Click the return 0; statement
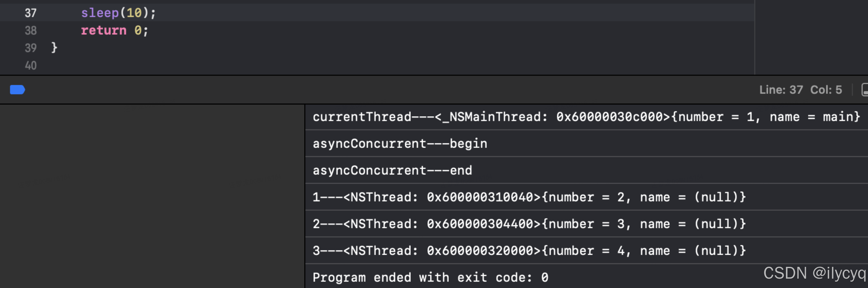Viewport: 868px width, 288px height. tap(115, 30)
